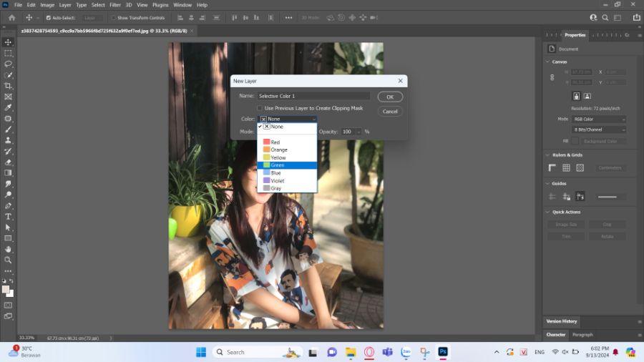
Task: Choose None in the Color dropdown list
Action: [x=287, y=127]
